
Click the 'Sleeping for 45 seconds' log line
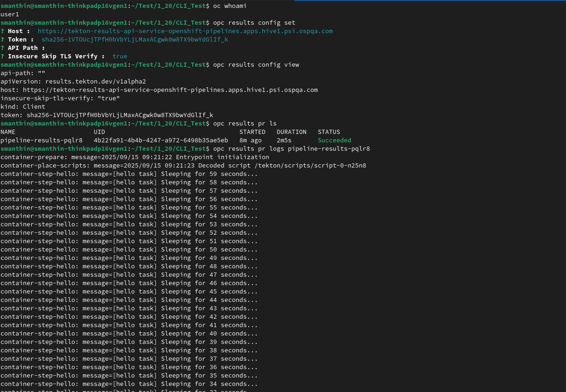point(129,292)
